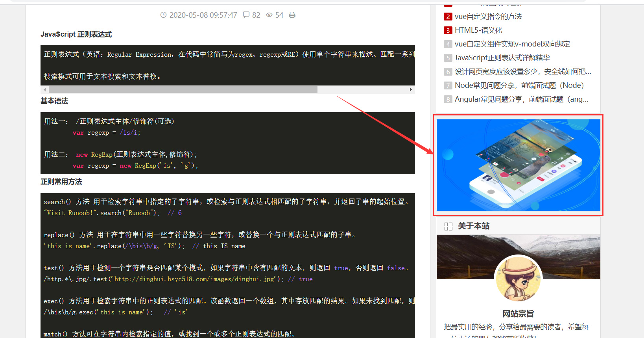This screenshot has width=644, height=338.
Task: Click the horizontal scrollbar thumb under first code block
Action: (183, 90)
